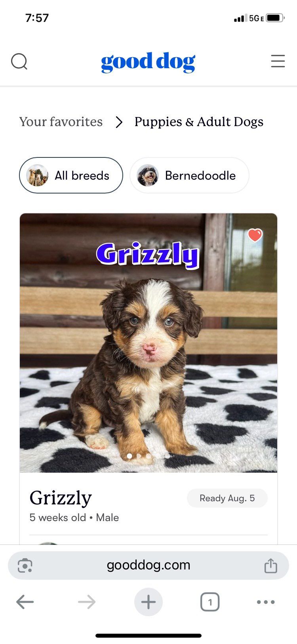Open the browser three-dot menu
The width and height of the screenshot is (297, 644).
click(x=266, y=602)
